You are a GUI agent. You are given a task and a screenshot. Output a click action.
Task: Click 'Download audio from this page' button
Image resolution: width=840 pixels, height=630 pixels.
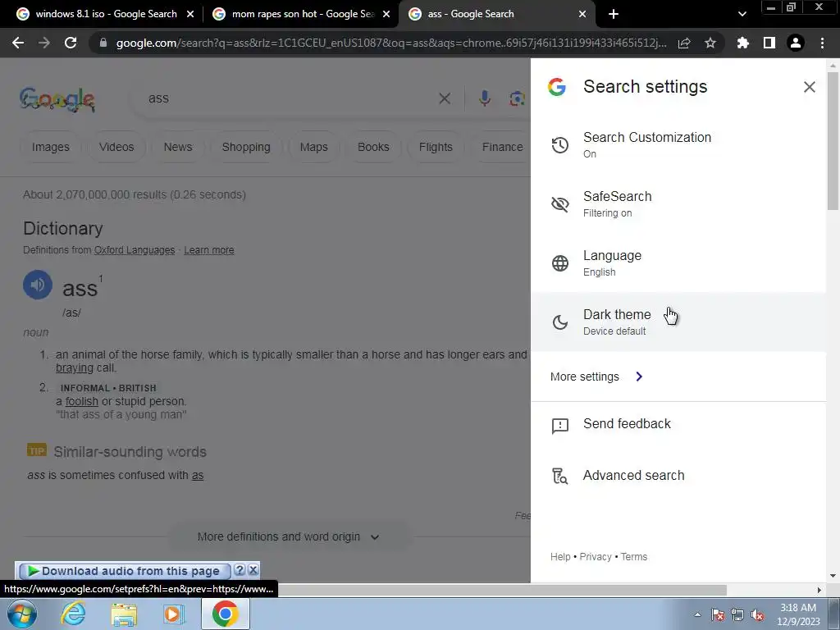(x=125, y=571)
